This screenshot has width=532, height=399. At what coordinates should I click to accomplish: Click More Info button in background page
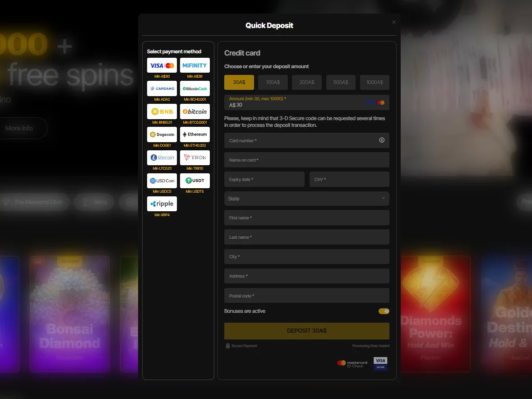click(20, 128)
